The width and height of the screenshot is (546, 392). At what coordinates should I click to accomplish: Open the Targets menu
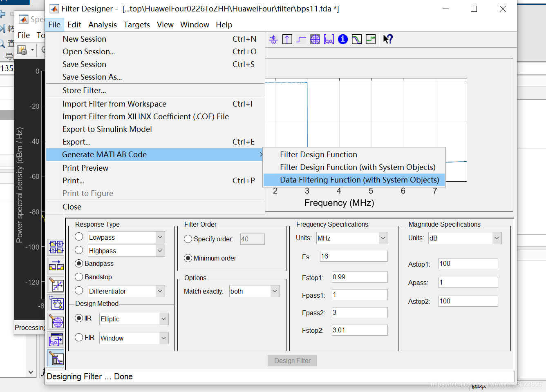pyautogui.click(x=137, y=24)
